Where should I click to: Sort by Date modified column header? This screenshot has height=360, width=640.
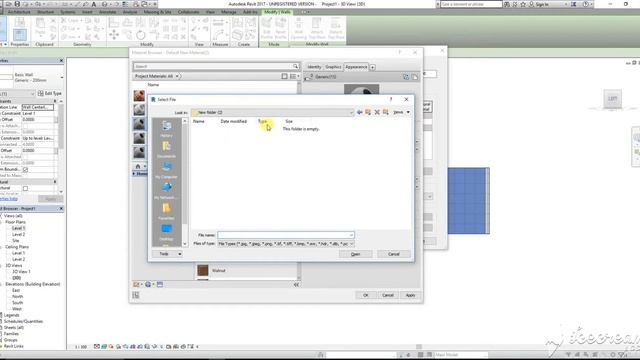click(x=233, y=121)
